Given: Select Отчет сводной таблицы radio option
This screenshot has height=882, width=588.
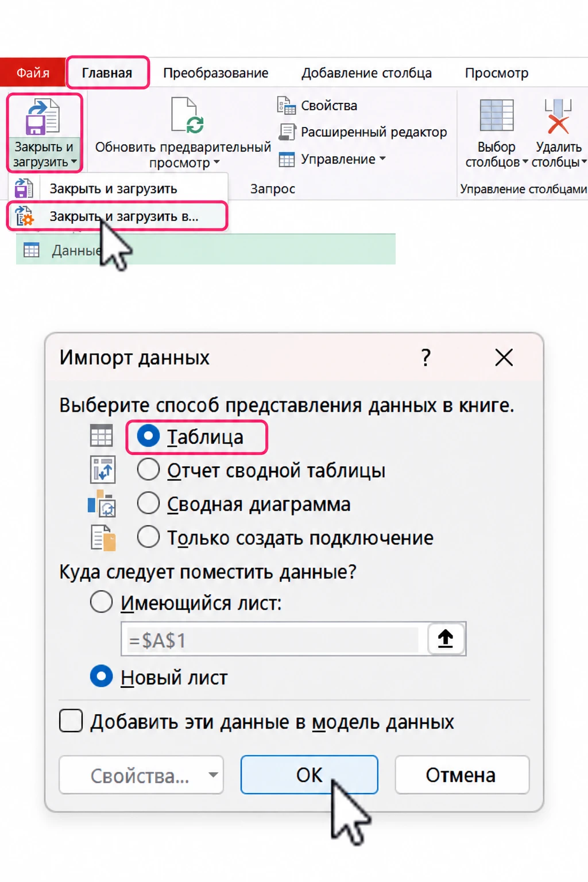Looking at the screenshot, I should (148, 470).
